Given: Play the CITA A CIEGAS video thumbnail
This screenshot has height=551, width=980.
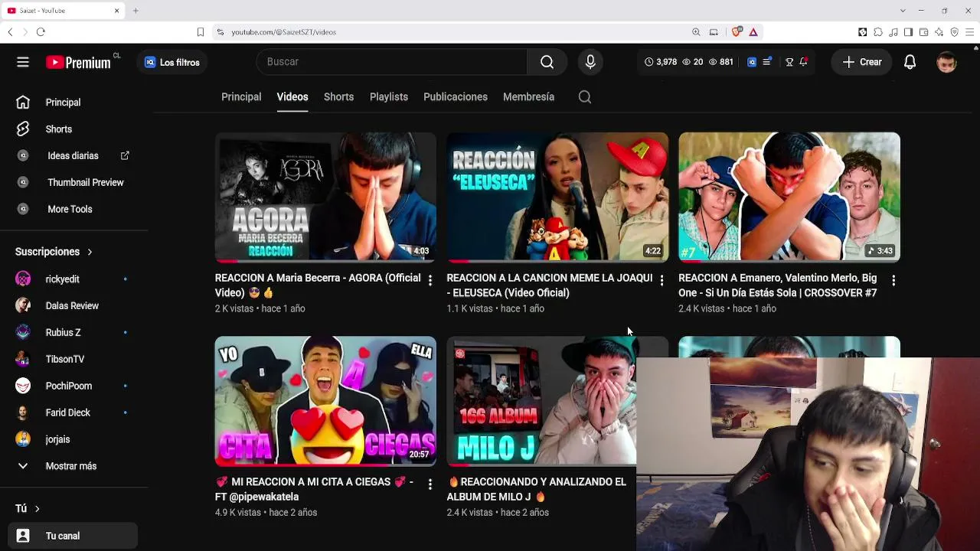Looking at the screenshot, I should (325, 401).
